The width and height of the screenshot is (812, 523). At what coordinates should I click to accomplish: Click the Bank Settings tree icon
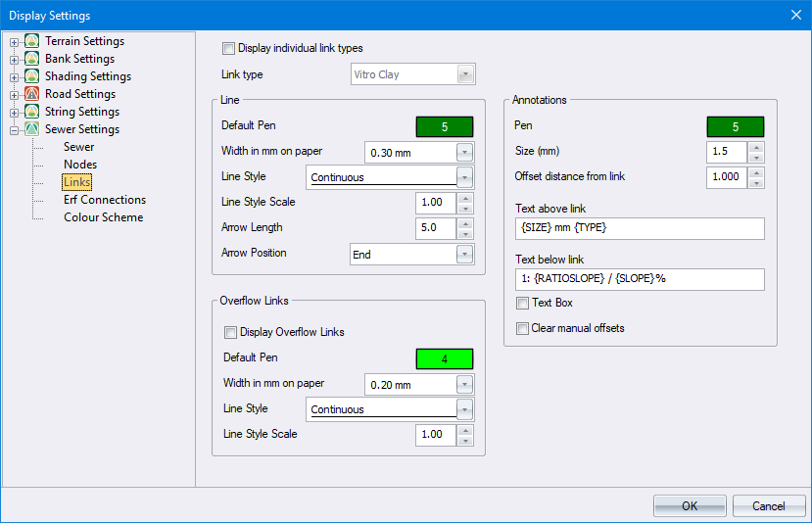coord(32,59)
